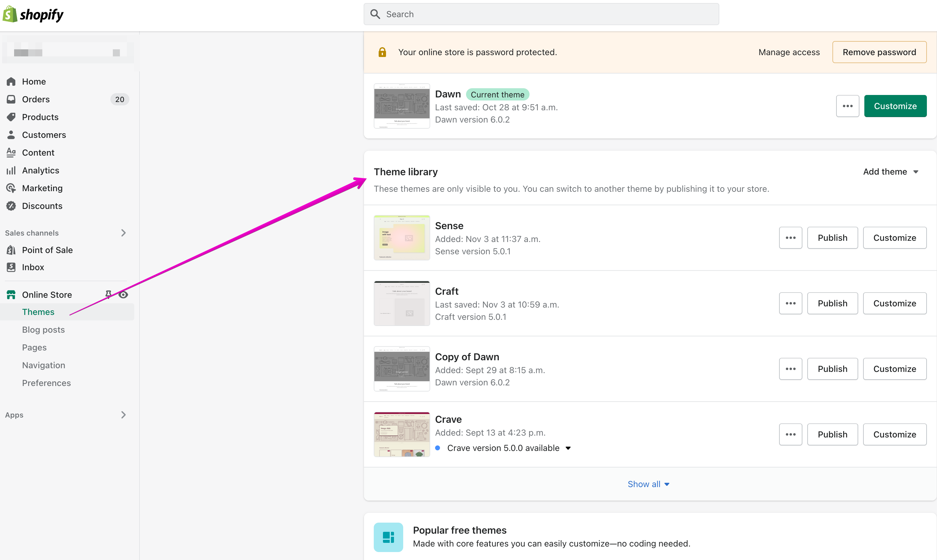Click Remove password button
This screenshot has width=937, height=560.
point(879,52)
